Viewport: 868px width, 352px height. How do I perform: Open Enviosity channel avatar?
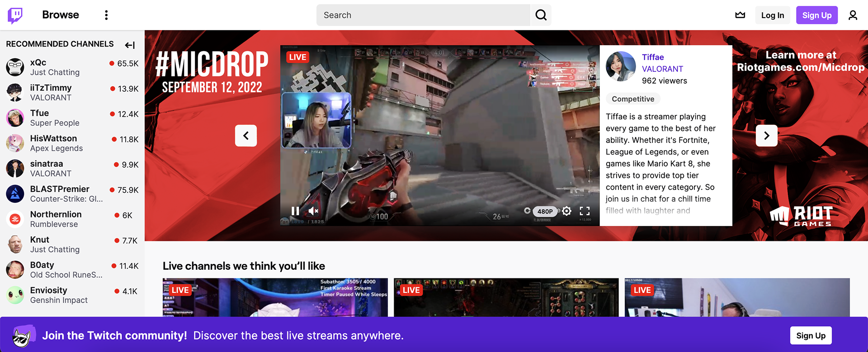coord(15,295)
